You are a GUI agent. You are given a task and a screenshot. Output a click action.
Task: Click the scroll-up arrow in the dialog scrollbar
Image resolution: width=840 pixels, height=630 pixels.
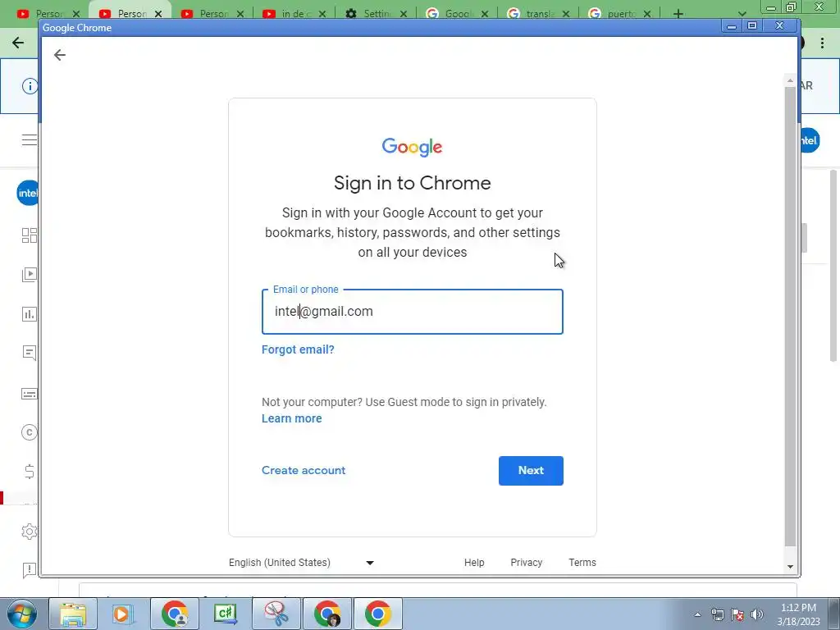pos(790,80)
